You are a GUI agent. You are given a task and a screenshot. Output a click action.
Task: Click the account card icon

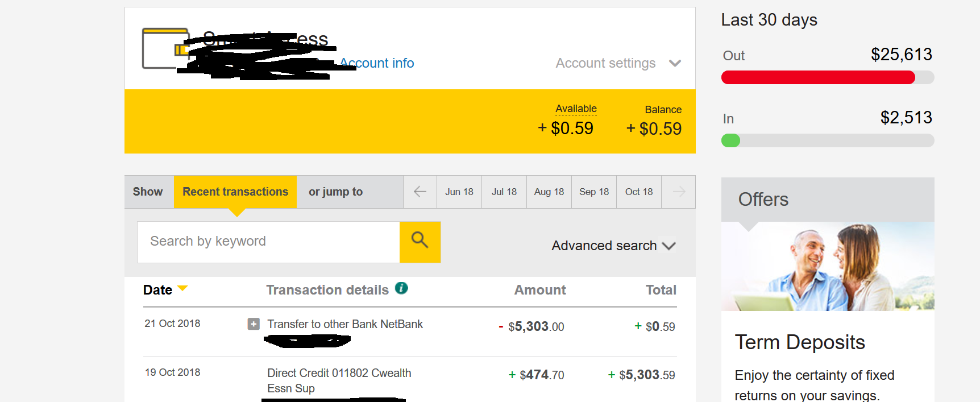[165, 48]
